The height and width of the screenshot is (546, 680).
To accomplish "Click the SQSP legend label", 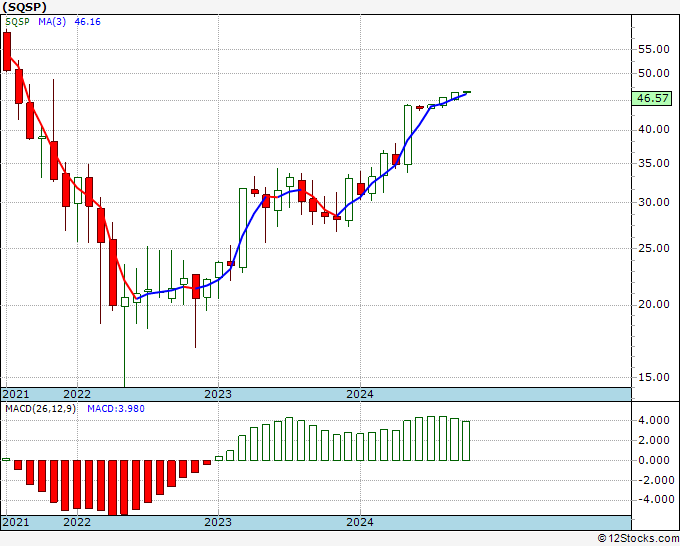I will point(17,22).
